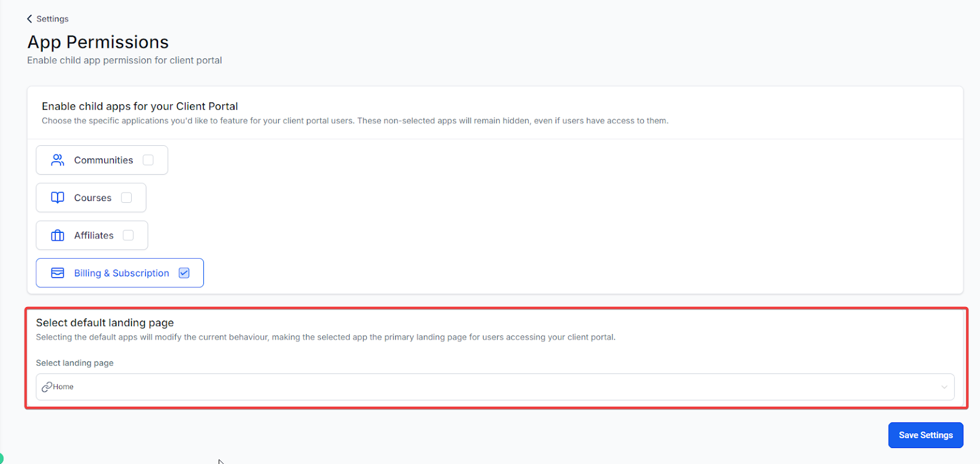The image size is (980, 464).
Task: Uncheck the Billing & Subscription checkbox
Action: click(184, 273)
